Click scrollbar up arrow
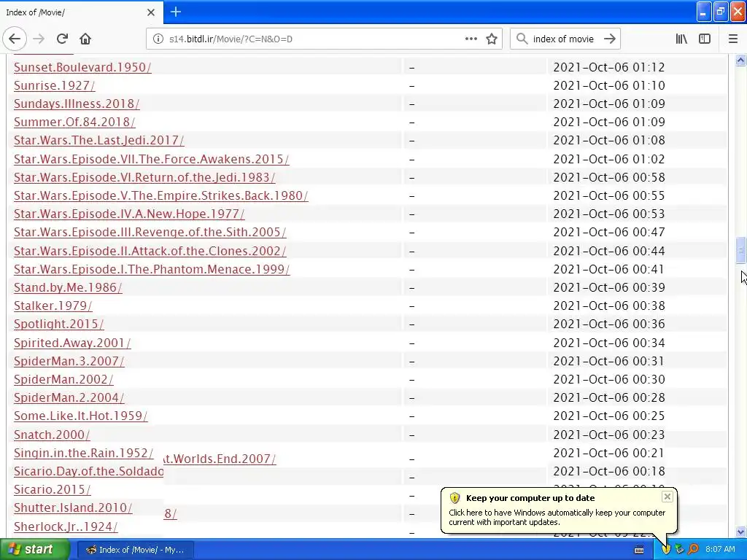 tap(740, 60)
